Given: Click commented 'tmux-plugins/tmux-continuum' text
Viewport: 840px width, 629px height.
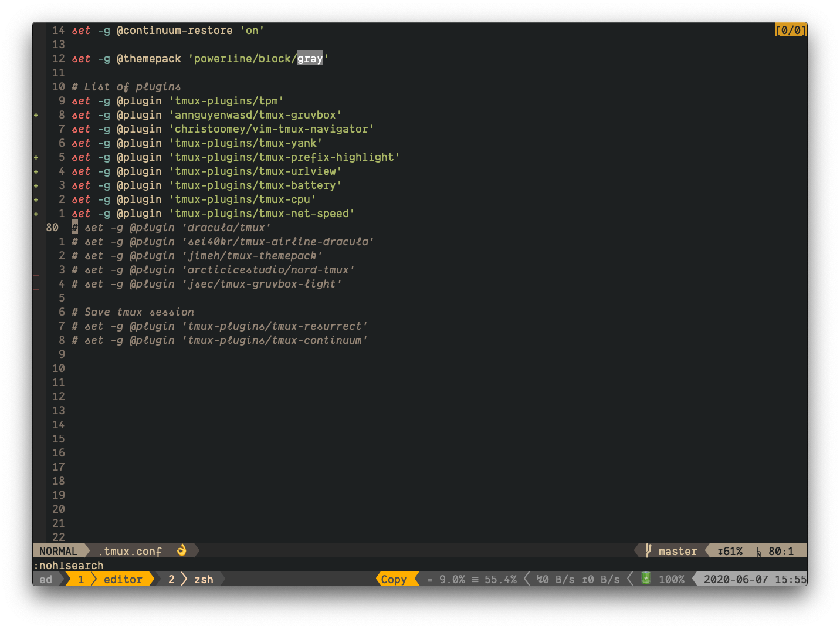Looking at the screenshot, I should pos(275,340).
